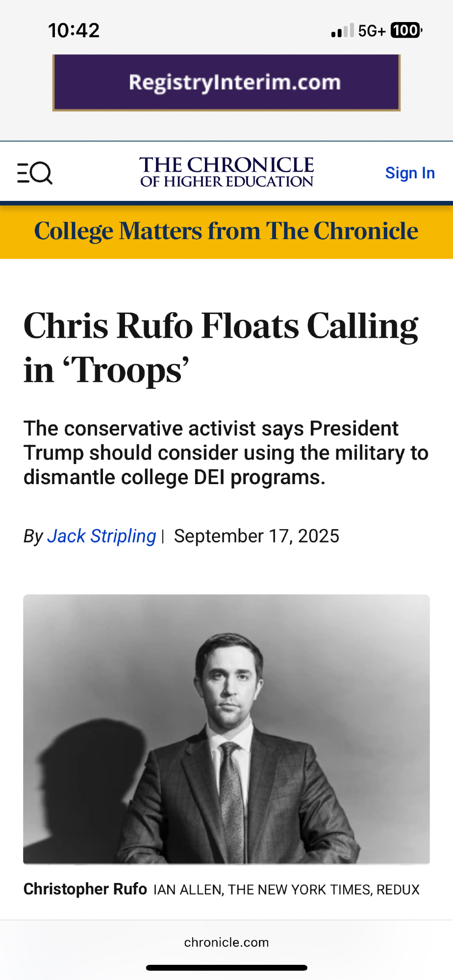The height and width of the screenshot is (980, 453).
Task: Click the separator bar after the author name
Action: (x=163, y=536)
